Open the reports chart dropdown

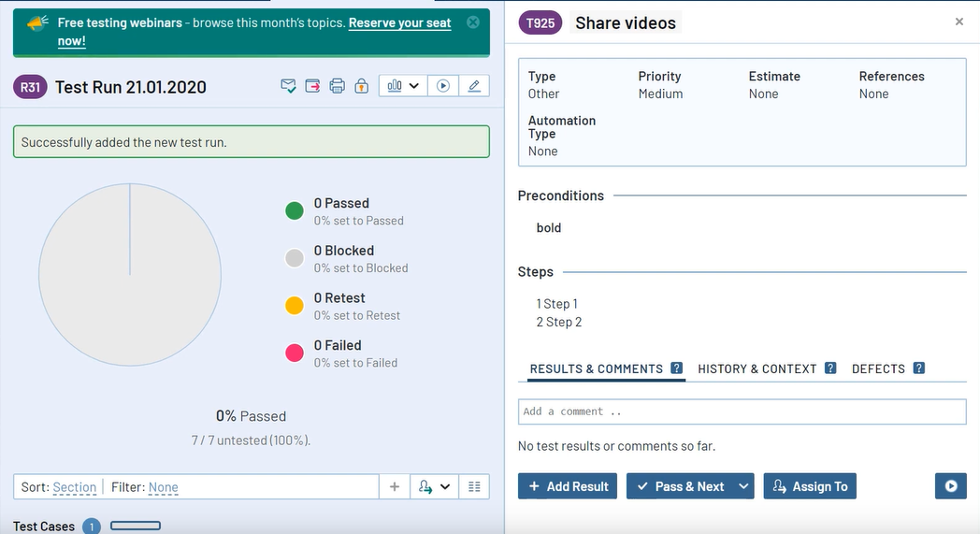point(403,86)
